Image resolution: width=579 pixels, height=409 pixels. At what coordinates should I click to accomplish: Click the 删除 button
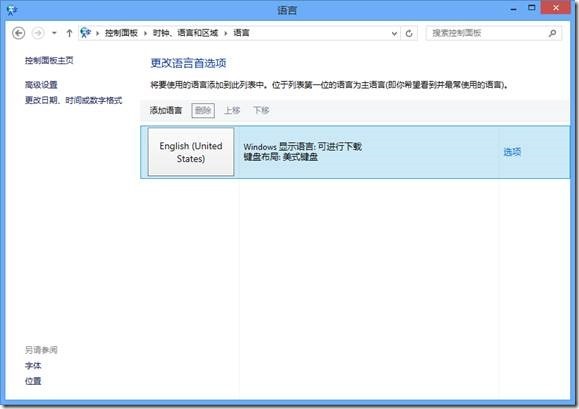click(203, 110)
